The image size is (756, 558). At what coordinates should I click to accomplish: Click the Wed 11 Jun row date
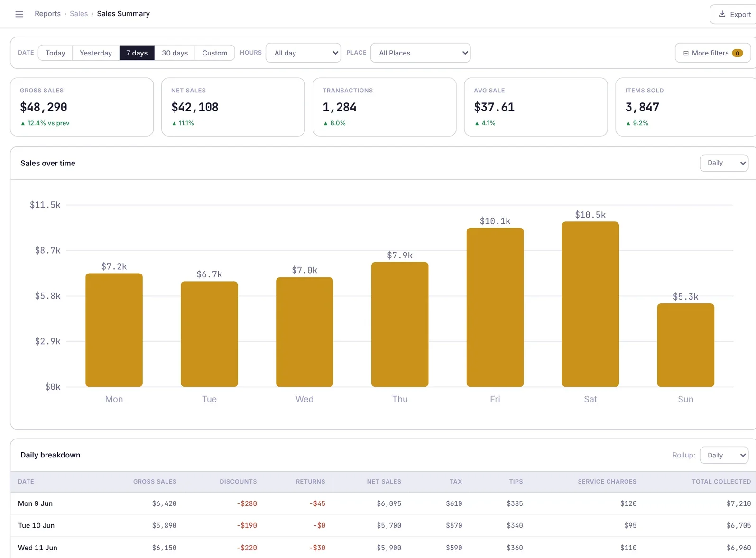point(37,548)
